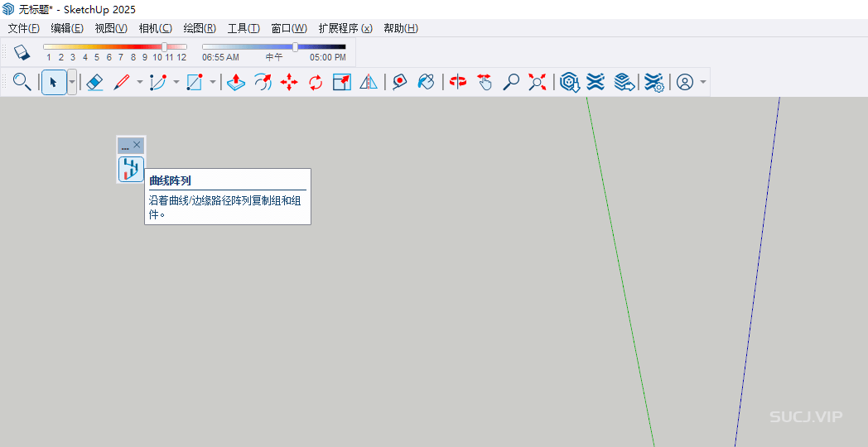Screen dimensions: 868x447
Task: Activate the Pan hand tool
Action: pyautogui.click(x=485, y=83)
